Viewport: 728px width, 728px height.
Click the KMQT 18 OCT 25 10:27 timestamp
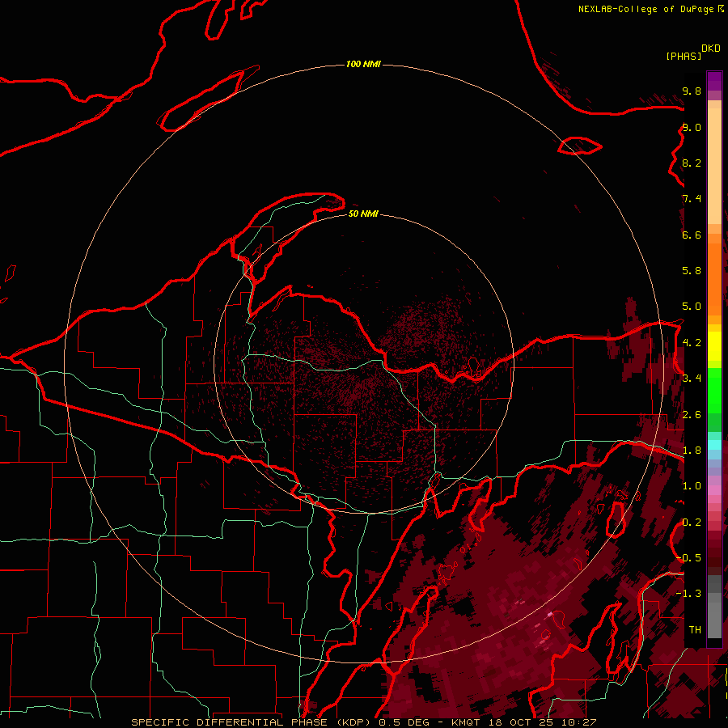pyautogui.click(x=523, y=722)
